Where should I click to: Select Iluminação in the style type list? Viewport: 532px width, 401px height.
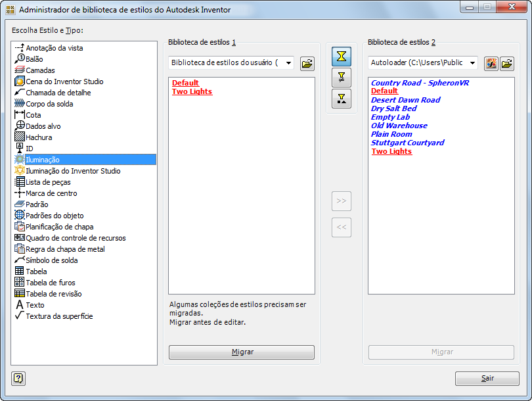pyautogui.click(x=85, y=160)
